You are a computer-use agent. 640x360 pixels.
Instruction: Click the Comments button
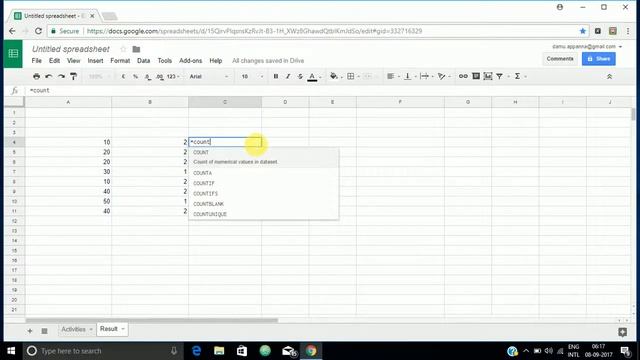point(560,59)
